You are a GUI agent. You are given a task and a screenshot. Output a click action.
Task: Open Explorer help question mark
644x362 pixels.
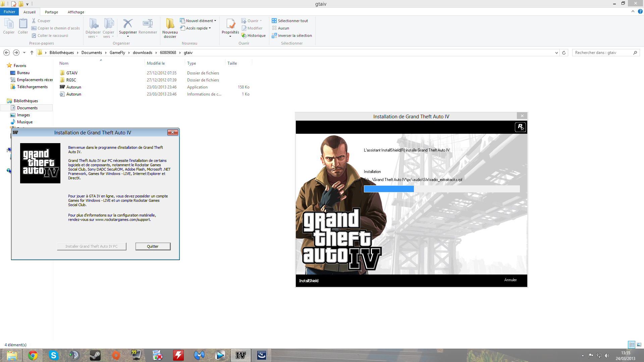[640, 11]
